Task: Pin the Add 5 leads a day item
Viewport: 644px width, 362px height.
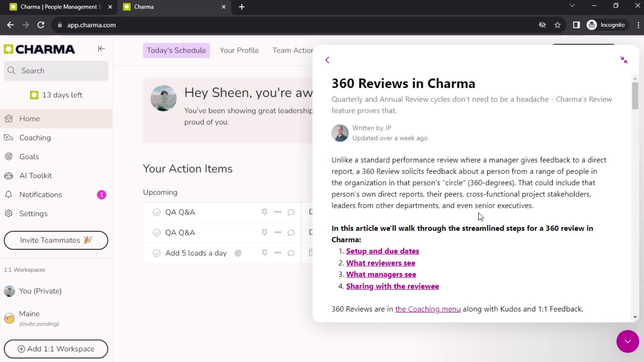Action: (x=264, y=253)
